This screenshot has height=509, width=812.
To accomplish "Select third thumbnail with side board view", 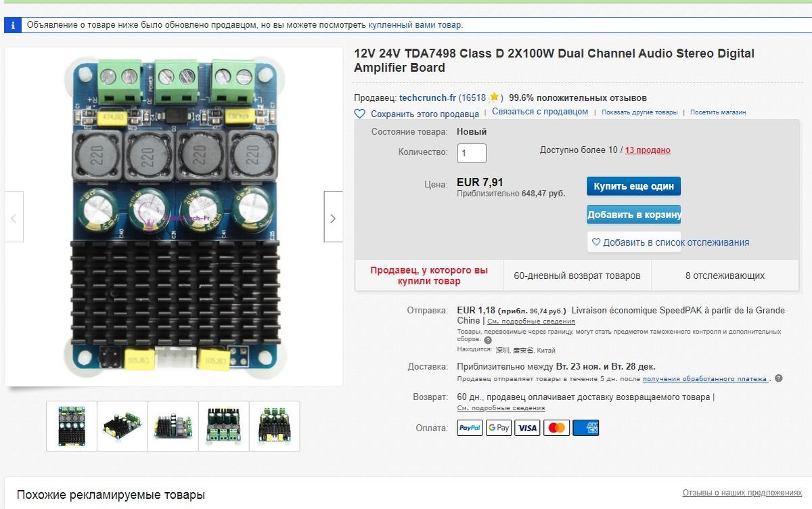I will pos(173,426).
